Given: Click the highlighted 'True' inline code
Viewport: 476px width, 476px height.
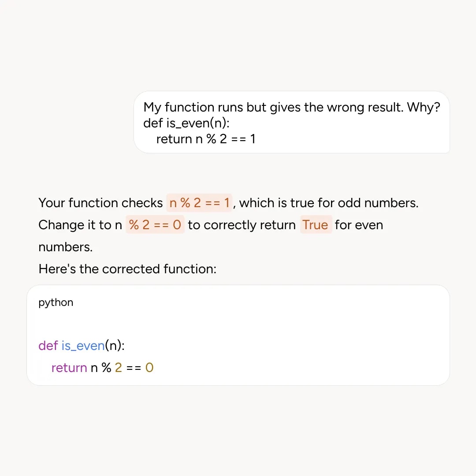Looking at the screenshot, I should [x=316, y=225].
